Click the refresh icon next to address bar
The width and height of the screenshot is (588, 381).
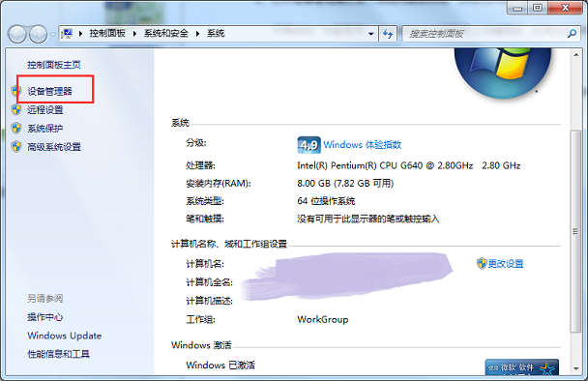[x=388, y=34]
